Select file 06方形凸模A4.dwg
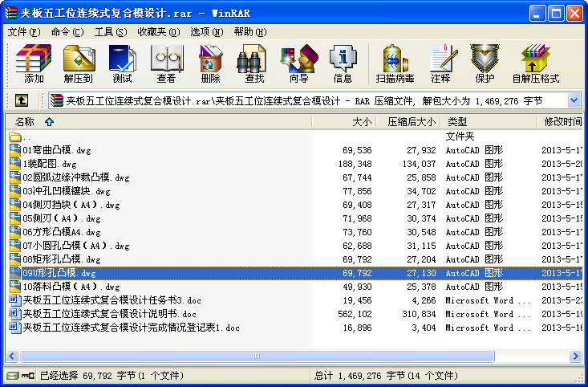The height and width of the screenshot is (387, 588). point(62,232)
